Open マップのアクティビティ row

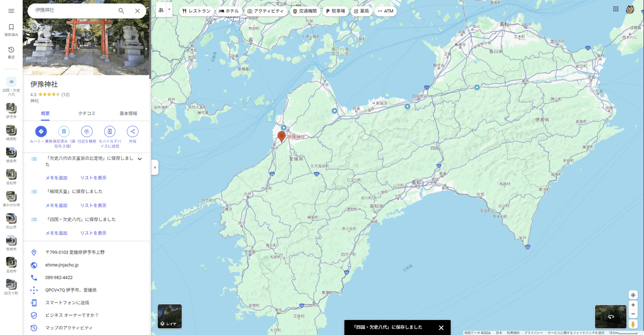[x=86, y=327]
